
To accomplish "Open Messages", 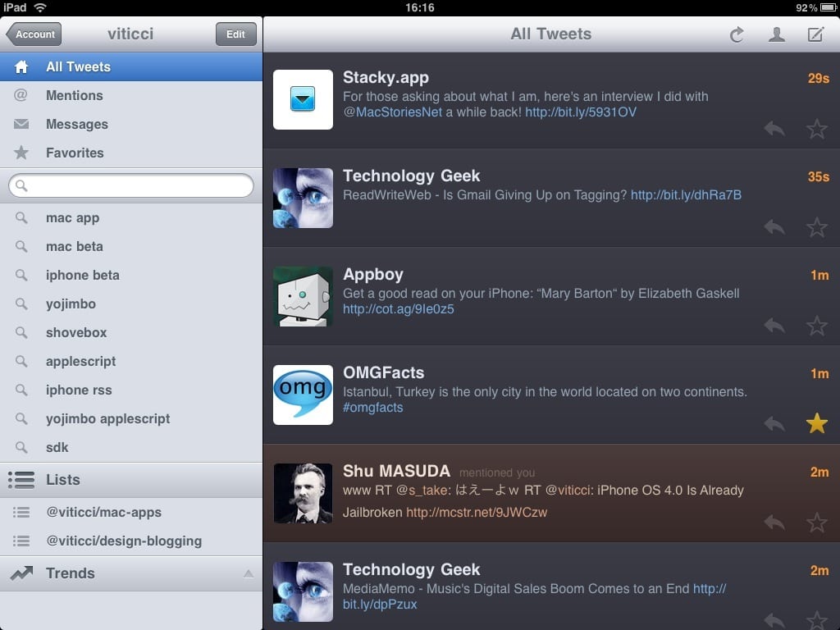I will (x=131, y=125).
